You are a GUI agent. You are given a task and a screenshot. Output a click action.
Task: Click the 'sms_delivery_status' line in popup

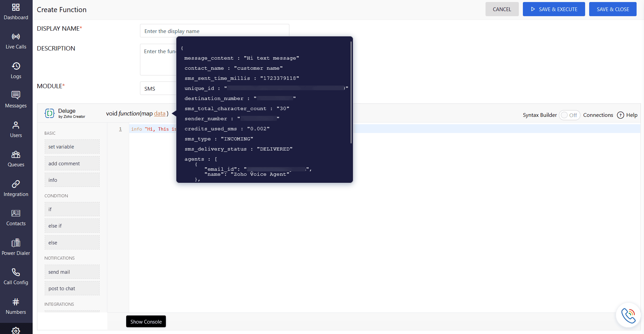pos(239,149)
